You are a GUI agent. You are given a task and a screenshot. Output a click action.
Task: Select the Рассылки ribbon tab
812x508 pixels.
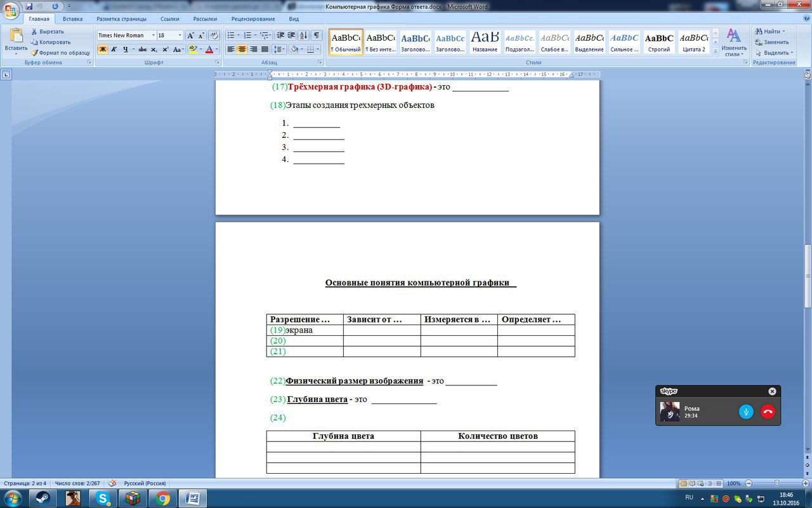click(205, 19)
